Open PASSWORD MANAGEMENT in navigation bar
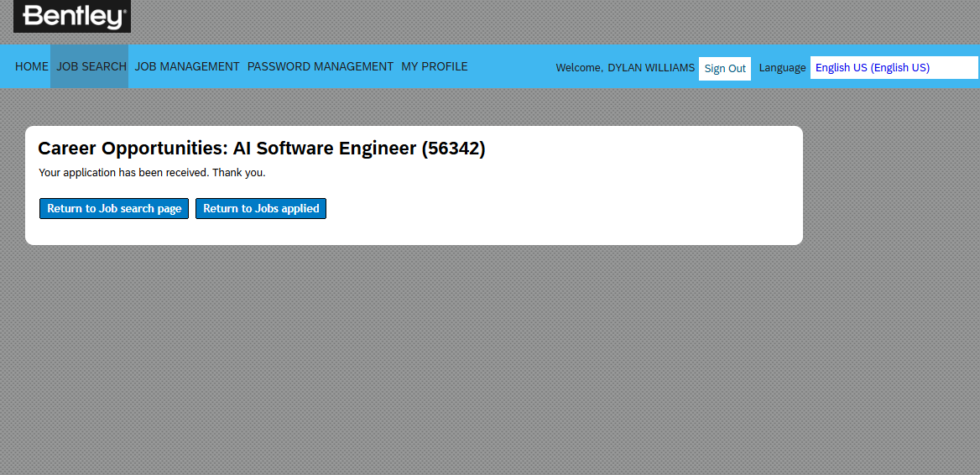Screen dimensions: 980x475 coord(321,66)
